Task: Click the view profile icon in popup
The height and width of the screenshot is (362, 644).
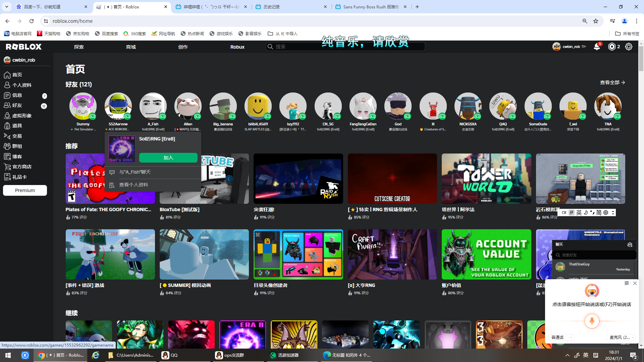Action: point(112,185)
